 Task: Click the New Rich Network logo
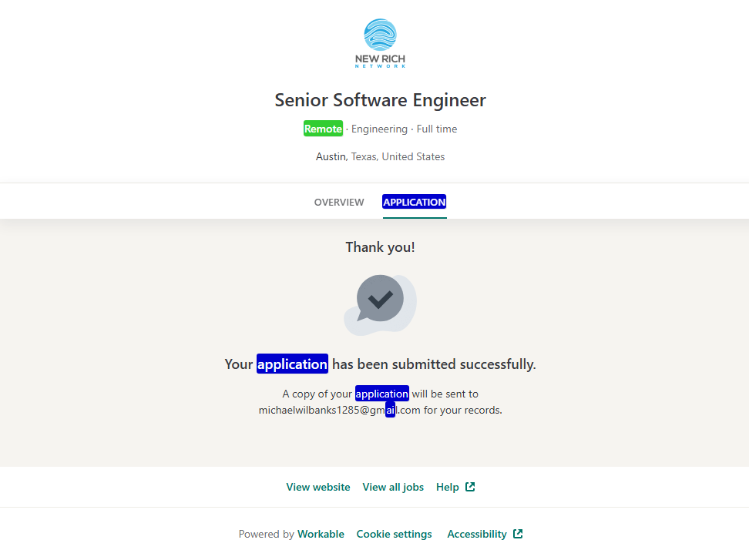[x=380, y=44]
